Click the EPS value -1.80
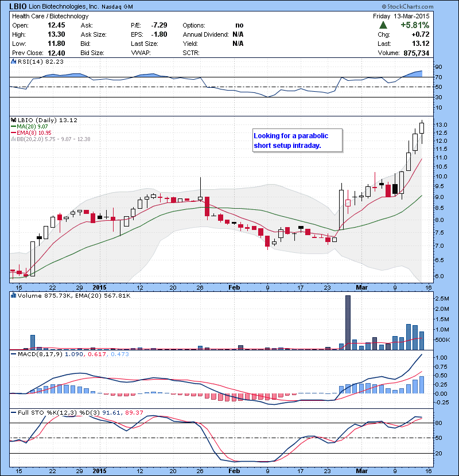Viewport: 459px width, 476px height. pos(159,34)
